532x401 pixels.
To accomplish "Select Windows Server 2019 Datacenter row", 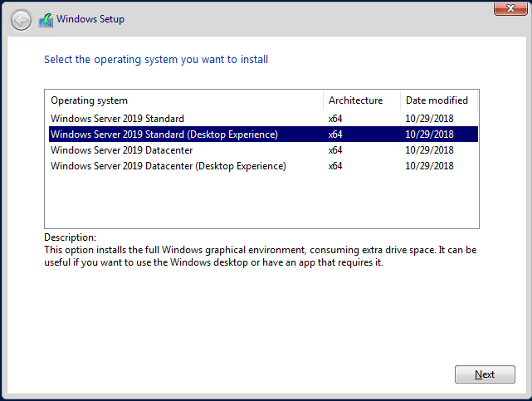I will (263, 150).
